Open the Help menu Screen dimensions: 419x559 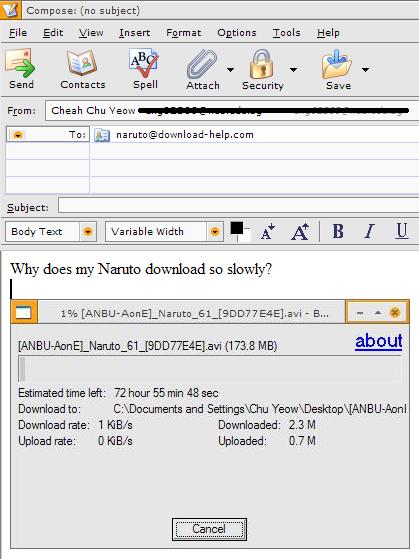pyautogui.click(x=328, y=33)
